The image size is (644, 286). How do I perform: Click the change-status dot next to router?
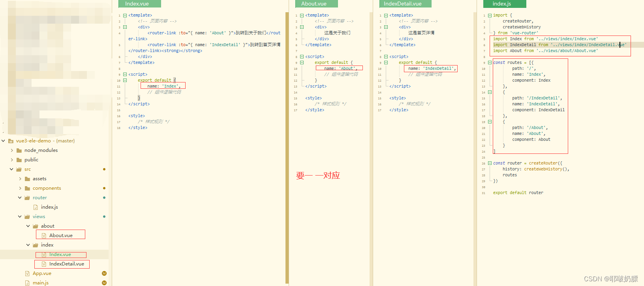tap(104, 198)
